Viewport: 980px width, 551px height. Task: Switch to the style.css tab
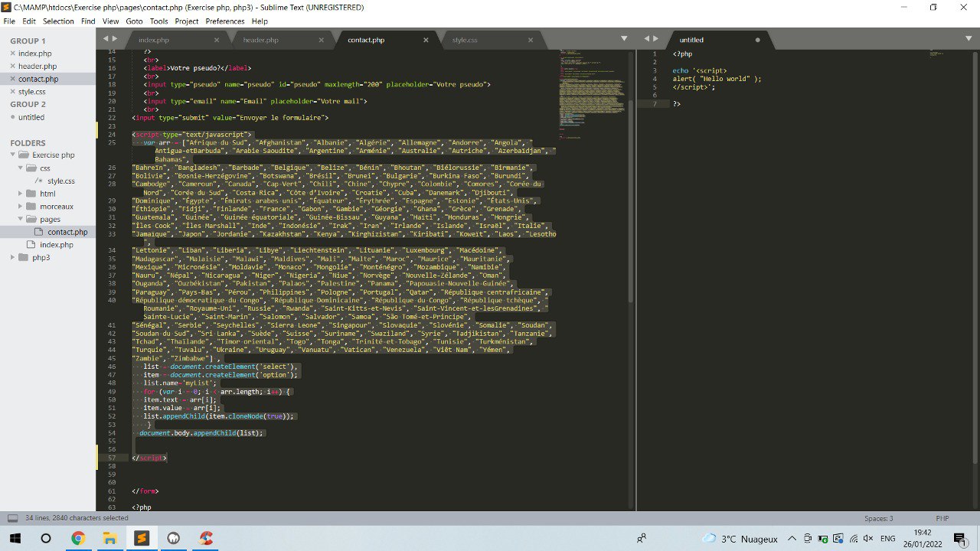[x=465, y=40]
